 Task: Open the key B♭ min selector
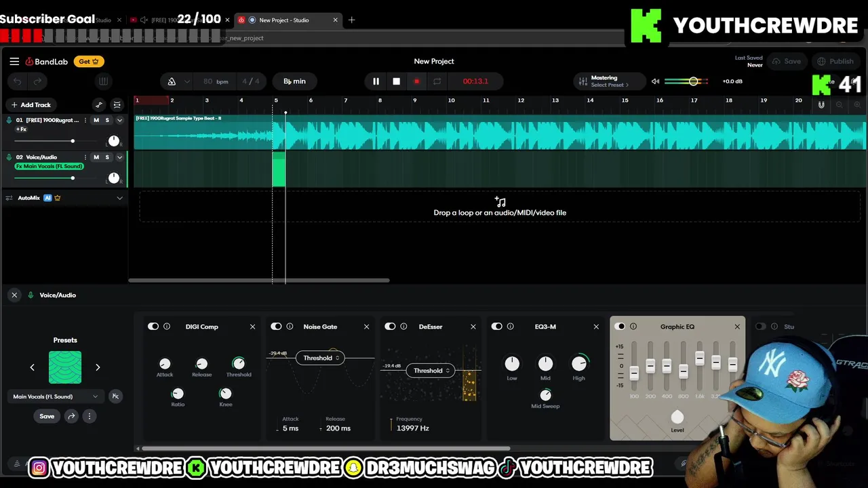point(294,81)
